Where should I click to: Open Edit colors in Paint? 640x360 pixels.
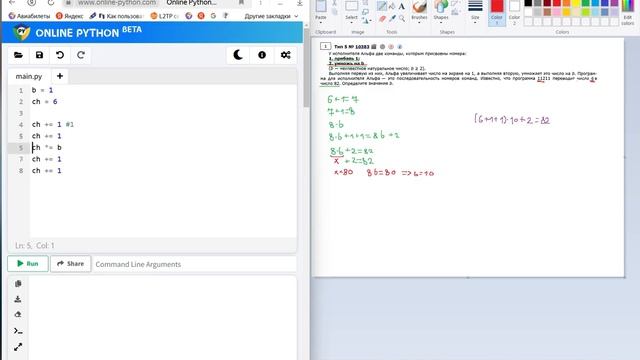click(627, 12)
